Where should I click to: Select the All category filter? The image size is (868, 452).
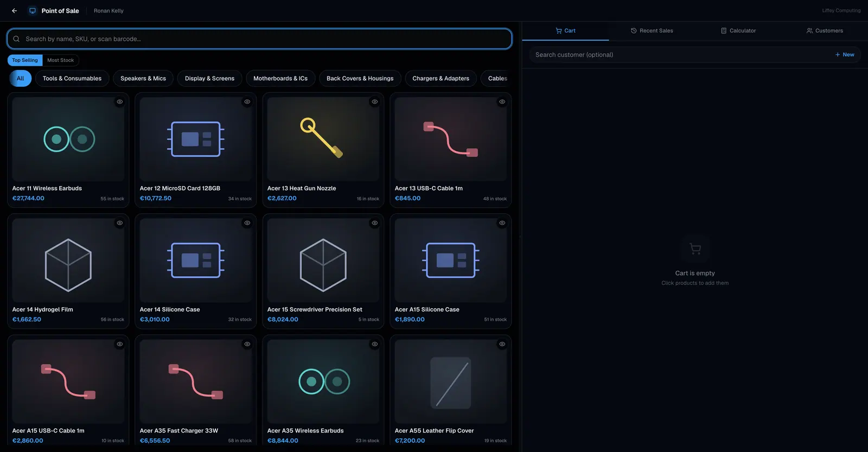[21, 79]
